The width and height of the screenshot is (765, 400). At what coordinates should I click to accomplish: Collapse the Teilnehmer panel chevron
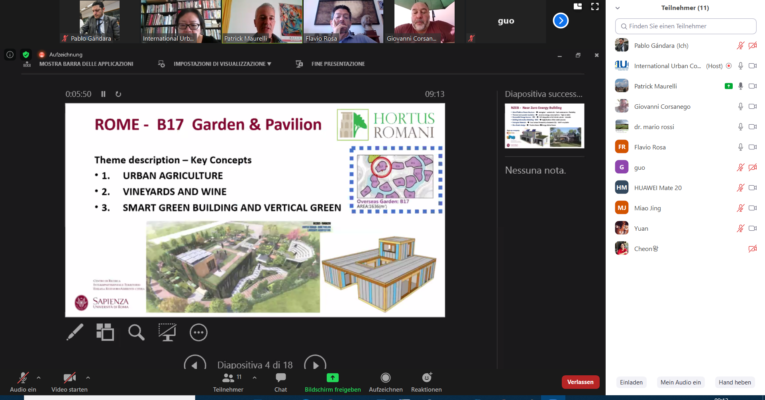pyautogui.click(x=619, y=7)
